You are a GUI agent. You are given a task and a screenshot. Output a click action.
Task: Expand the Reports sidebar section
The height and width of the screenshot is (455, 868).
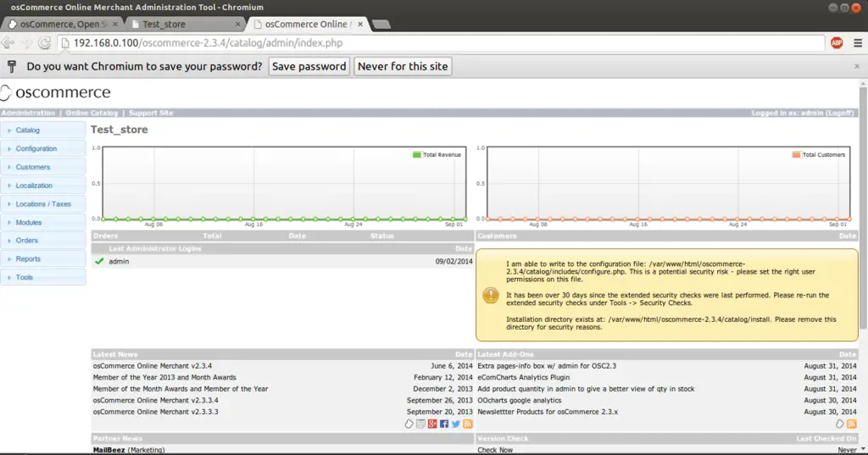(x=43, y=258)
